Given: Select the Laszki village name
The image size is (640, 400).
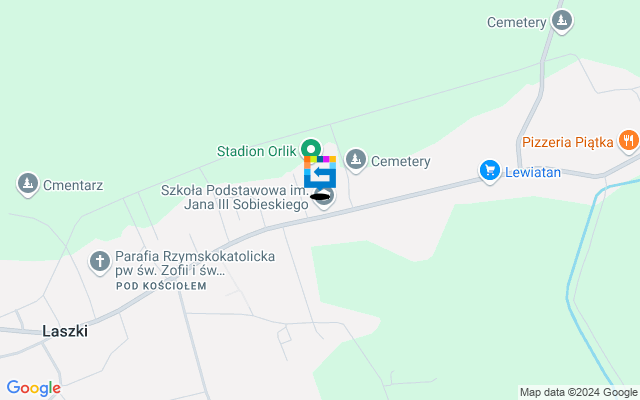Looking at the screenshot, I should [x=65, y=331].
